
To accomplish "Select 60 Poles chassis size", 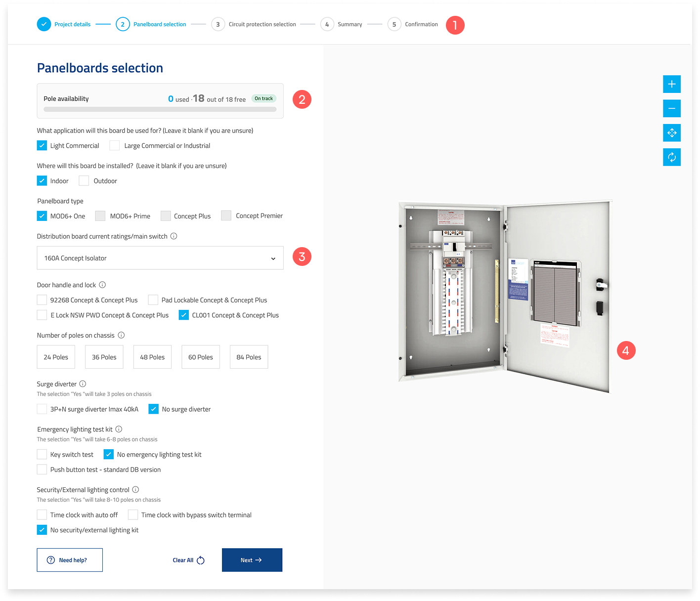I will (201, 357).
